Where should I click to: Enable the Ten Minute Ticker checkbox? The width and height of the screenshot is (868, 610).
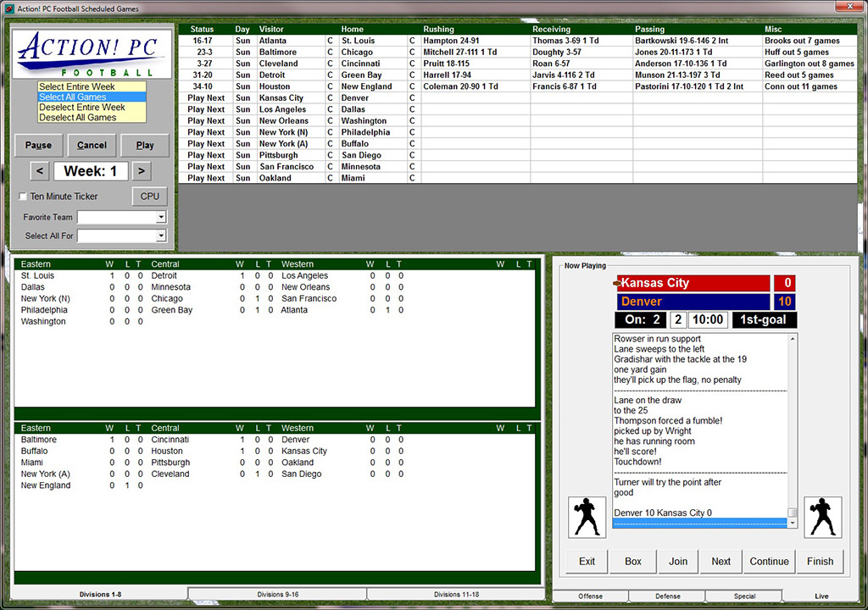[x=24, y=197]
